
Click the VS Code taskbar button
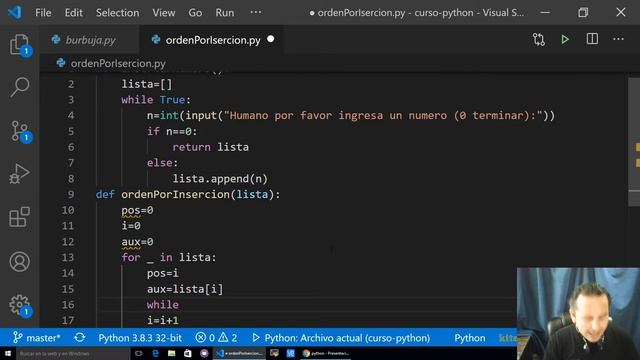coord(239,353)
